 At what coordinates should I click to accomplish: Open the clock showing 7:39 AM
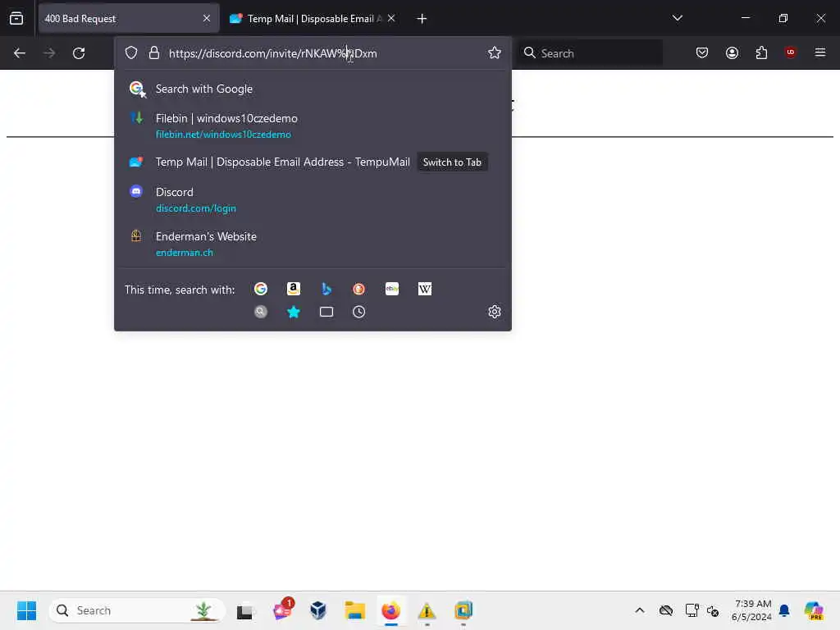[751, 610]
